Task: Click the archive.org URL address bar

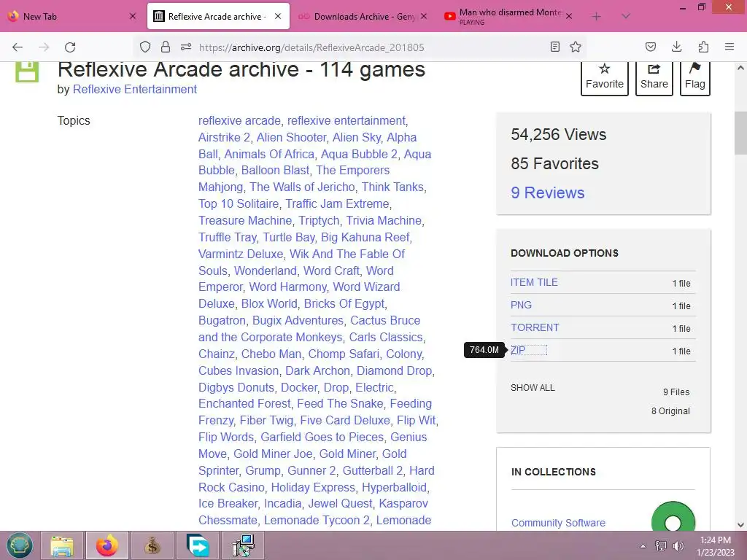Action: [x=362, y=47]
